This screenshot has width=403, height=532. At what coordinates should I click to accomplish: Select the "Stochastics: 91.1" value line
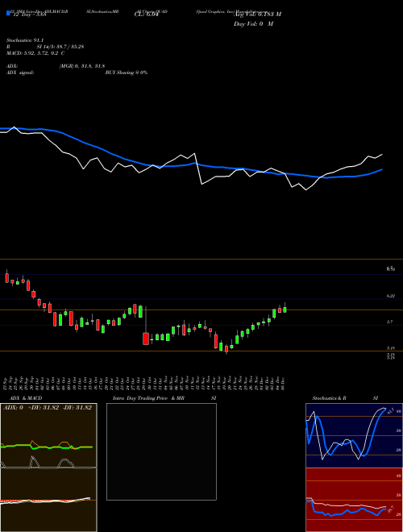click(25, 40)
